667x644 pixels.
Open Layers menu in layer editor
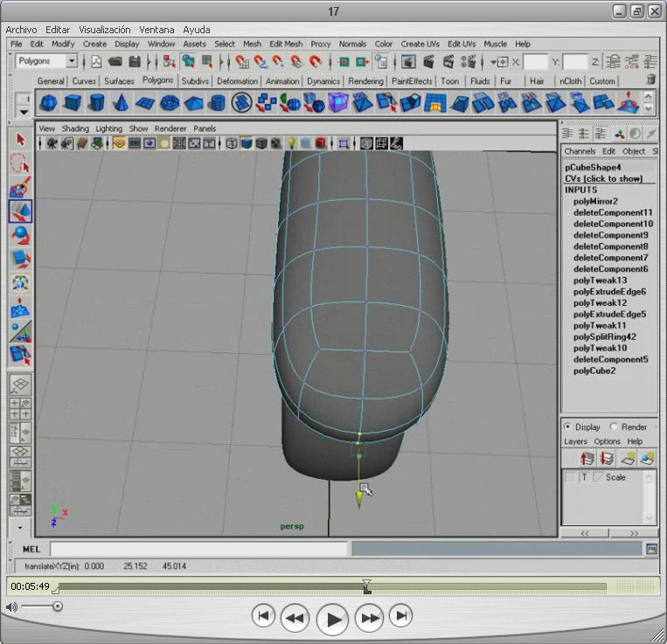click(575, 441)
